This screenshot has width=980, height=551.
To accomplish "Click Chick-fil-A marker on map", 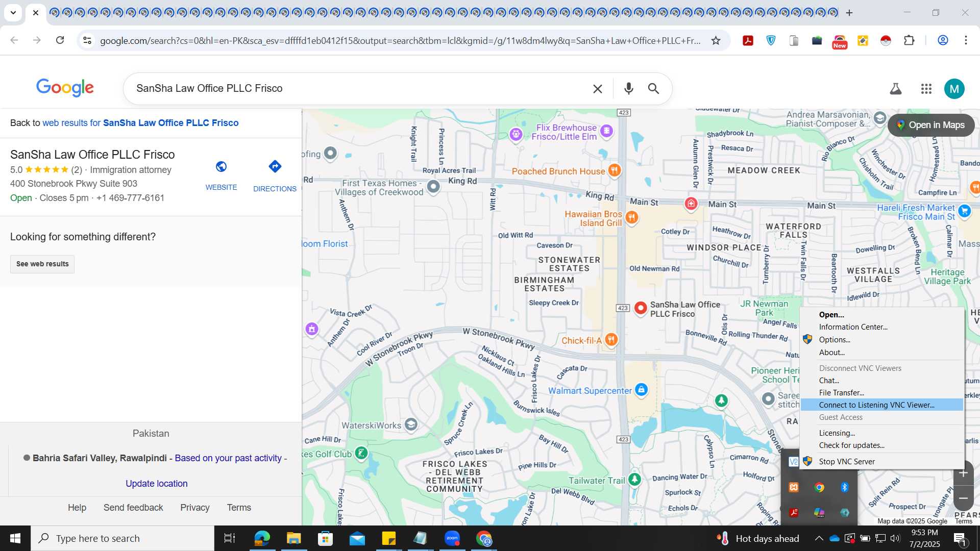I will 611,340.
